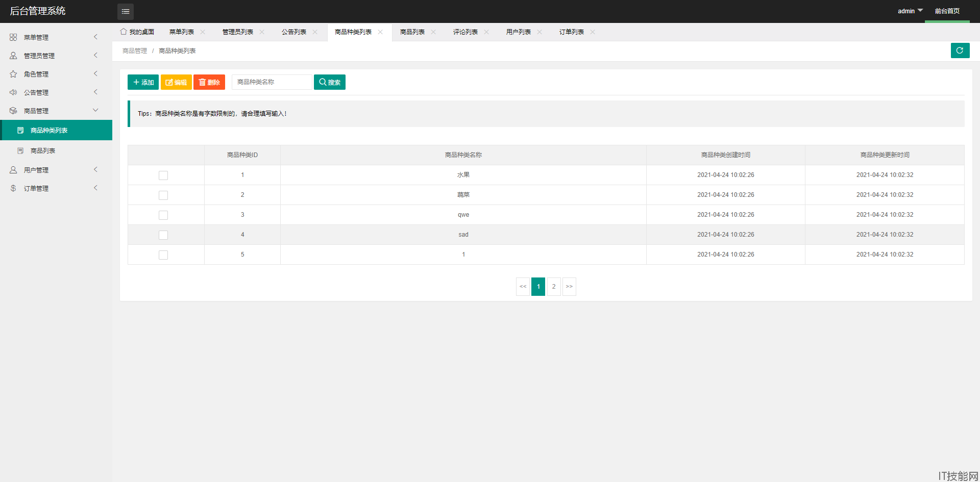Expand the 管理员管理 chevron

(x=95, y=55)
